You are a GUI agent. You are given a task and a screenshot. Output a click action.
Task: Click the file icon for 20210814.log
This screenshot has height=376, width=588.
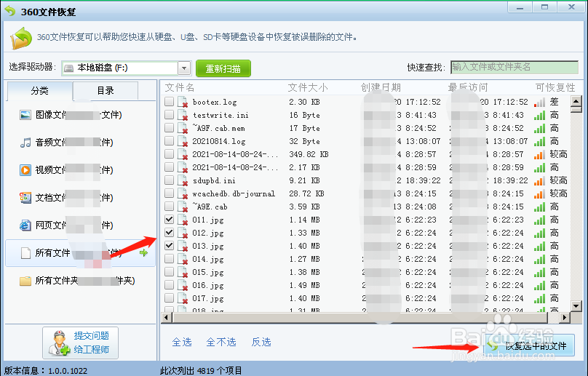[183, 141]
